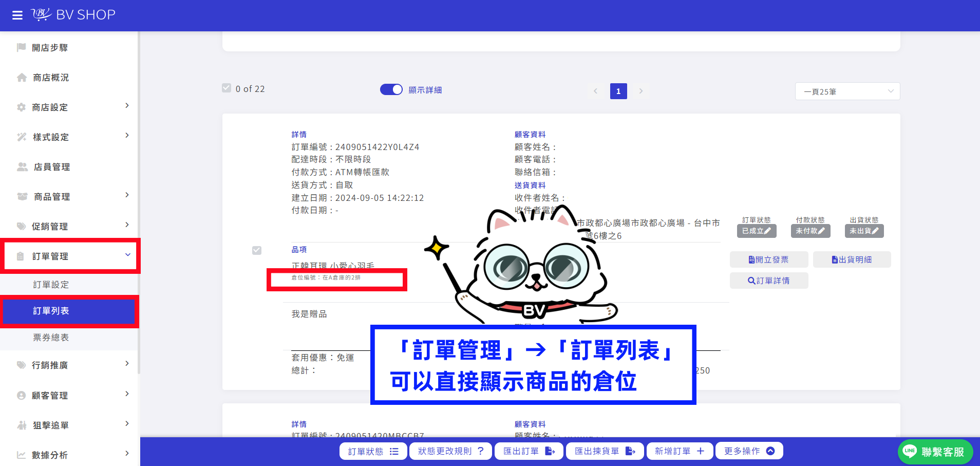Expand the 樣式設定 submenu
Image resolution: width=980 pixels, height=466 pixels.
pyautogui.click(x=127, y=136)
